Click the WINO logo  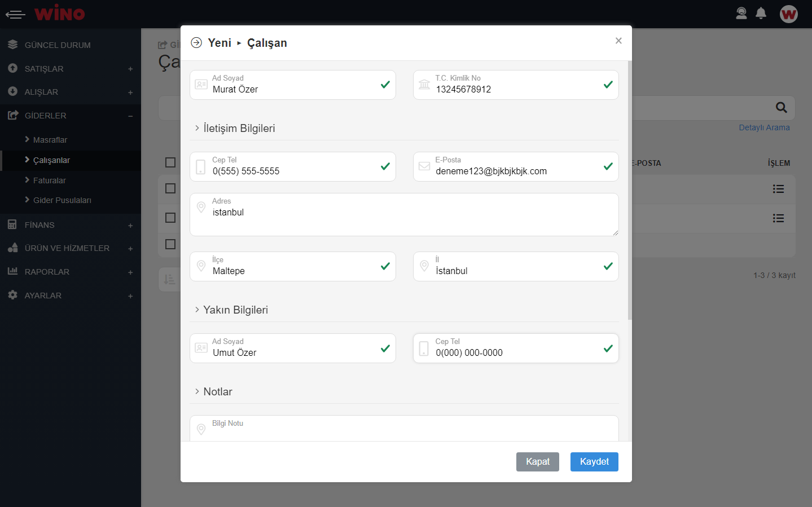coord(59,14)
